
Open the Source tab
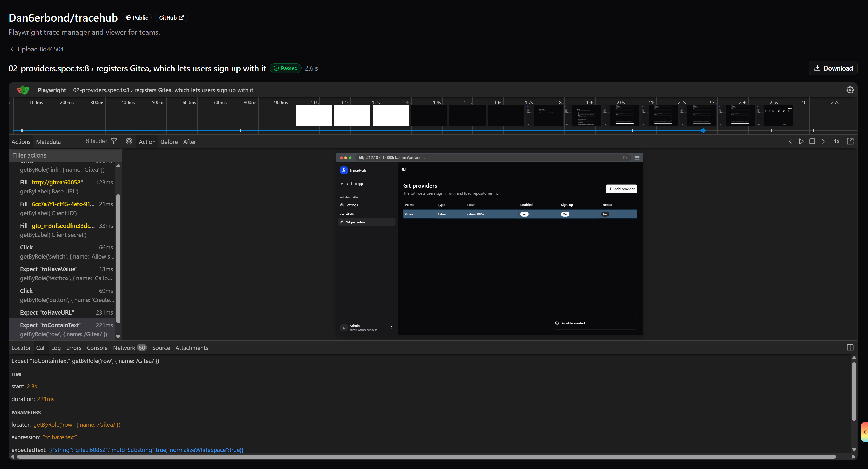(161, 348)
